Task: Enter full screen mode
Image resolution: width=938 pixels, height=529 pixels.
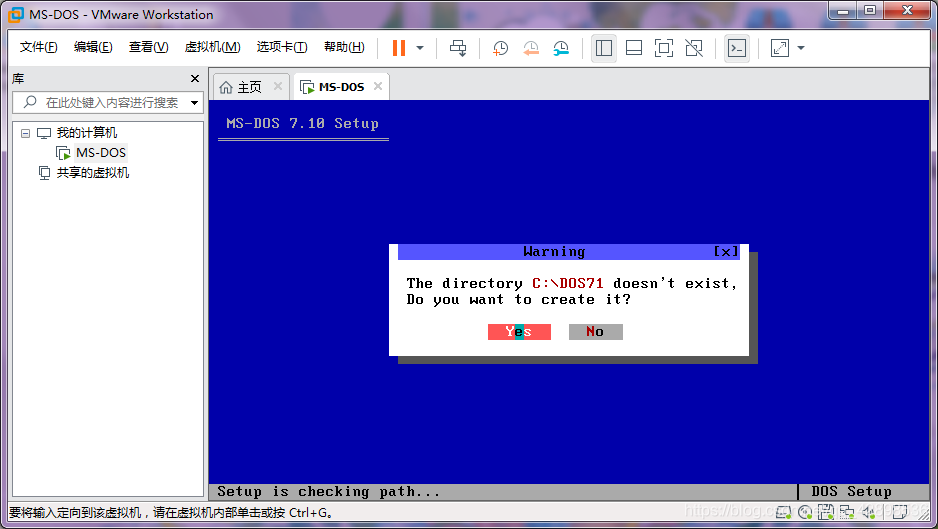Action: (x=663, y=48)
